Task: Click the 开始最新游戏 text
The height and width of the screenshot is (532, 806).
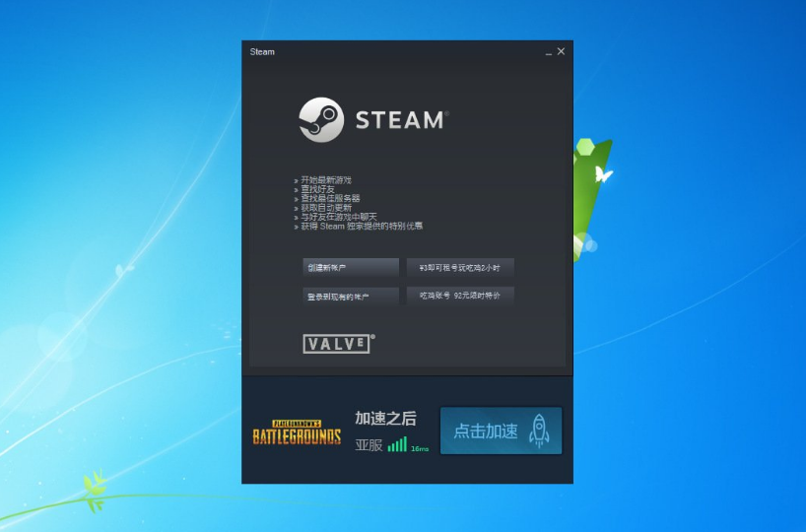Action: click(326, 180)
